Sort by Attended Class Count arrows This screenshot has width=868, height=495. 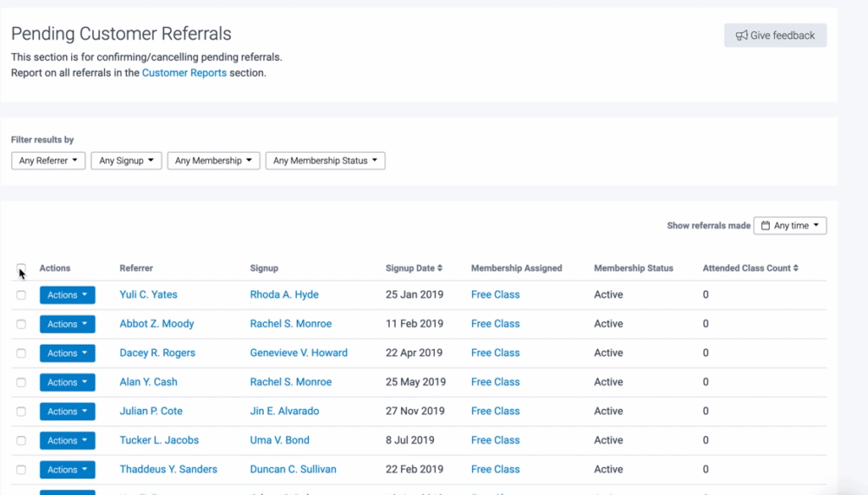[796, 268]
